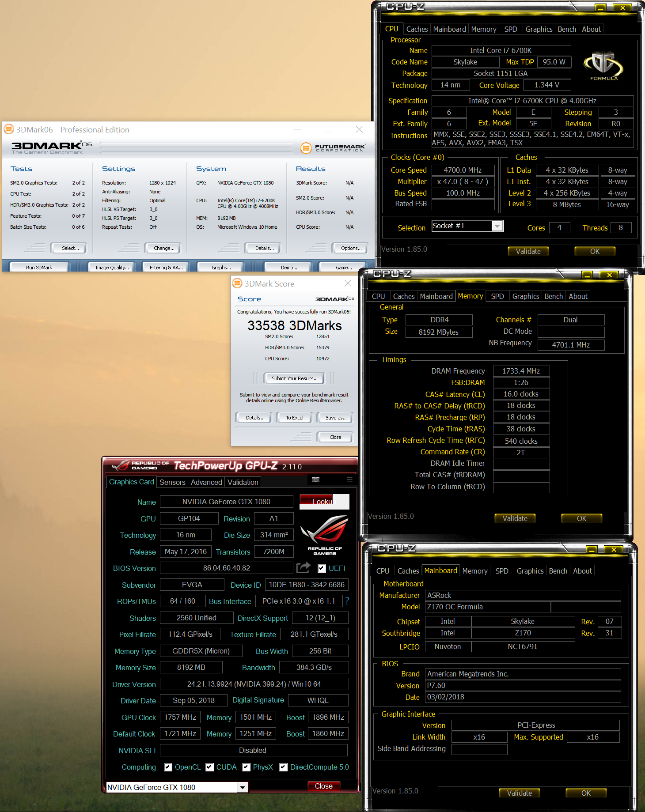Screen dimensions: 645x812
Task: Click OK in CPU-Z Mainboard window
Action: tap(586, 793)
